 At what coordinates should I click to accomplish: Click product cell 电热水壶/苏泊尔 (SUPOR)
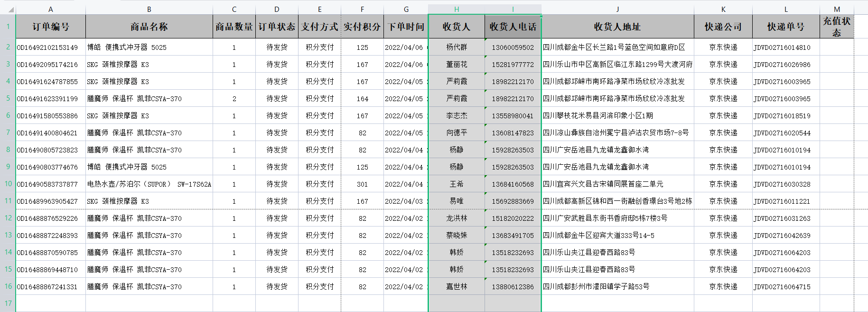click(x=149, y=184)
